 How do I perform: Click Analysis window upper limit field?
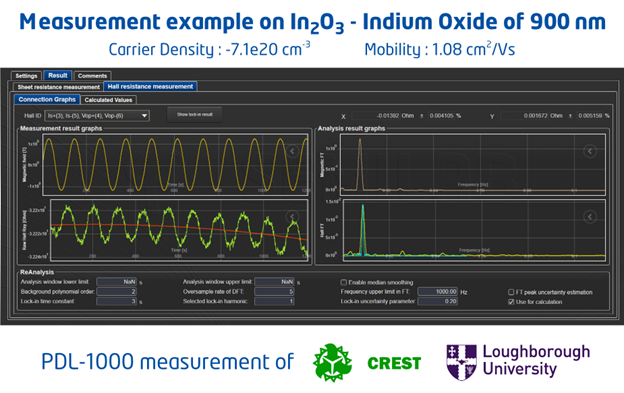point(274,282)
